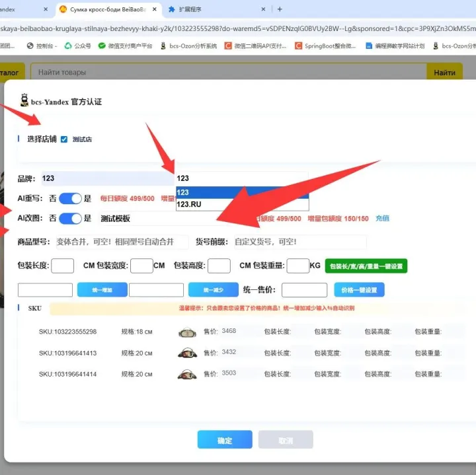Click the 充值 recharge link
Viewport: 476px width, 475px height.
pos(382,218)
